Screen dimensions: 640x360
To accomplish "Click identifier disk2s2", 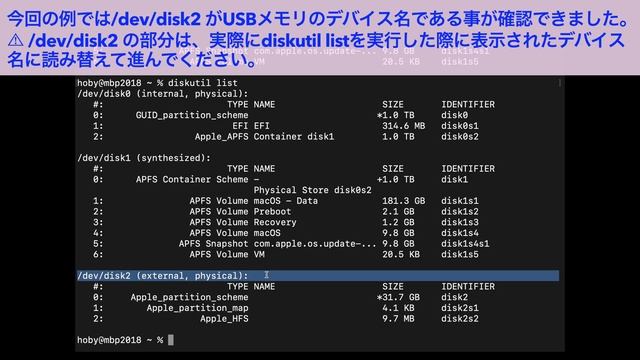I will [460, 318].
